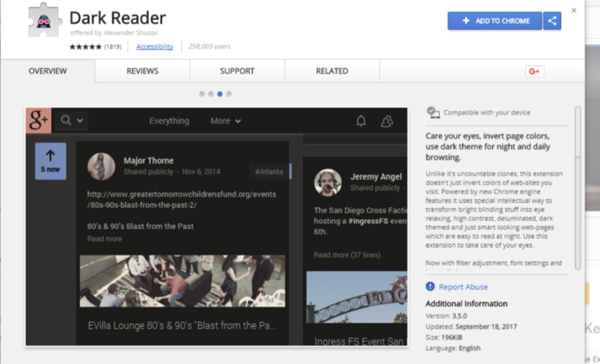Image resolution: width=600 pixels, height=364 pixels.
Task: Click Read more (37 lines)
Action: coord(347,255)
